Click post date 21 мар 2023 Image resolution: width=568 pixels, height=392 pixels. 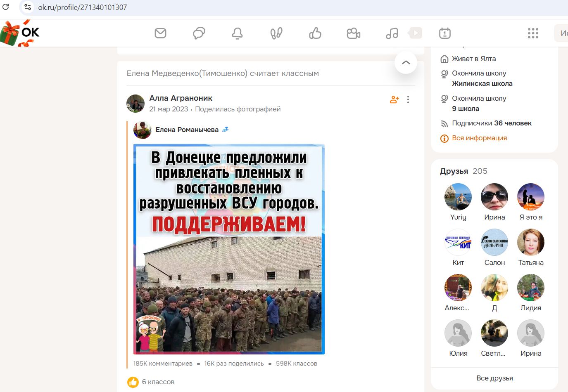coord(169,109)
